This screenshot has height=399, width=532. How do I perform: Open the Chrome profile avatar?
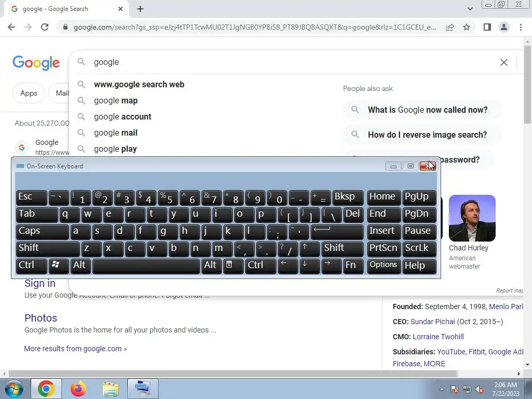click(x=504, y=27)
